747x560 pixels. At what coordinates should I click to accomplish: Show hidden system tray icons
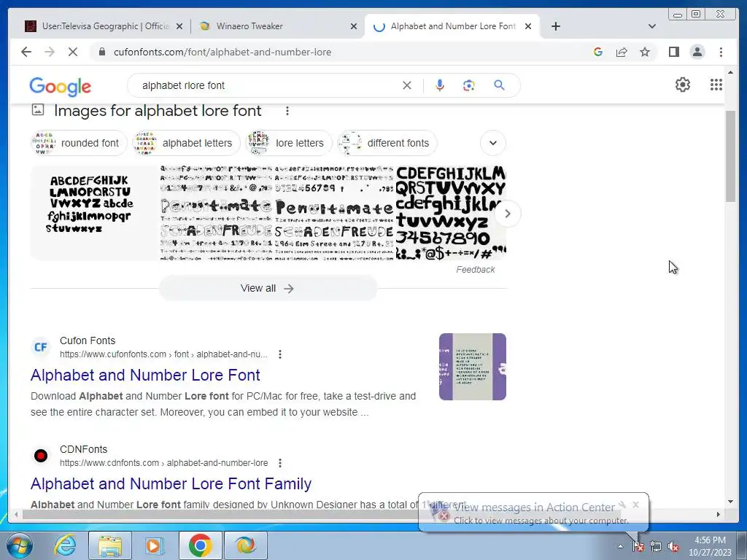tap(620, 547)
